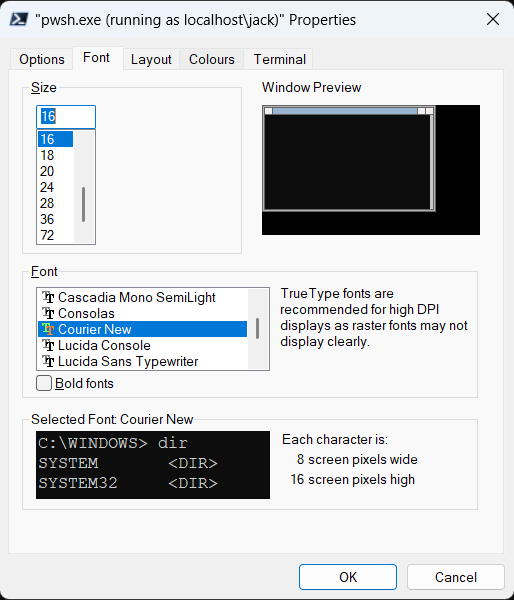Click TrueType icon beside Lucida Console
Screen dimensions: 514x600
(48, 346)
